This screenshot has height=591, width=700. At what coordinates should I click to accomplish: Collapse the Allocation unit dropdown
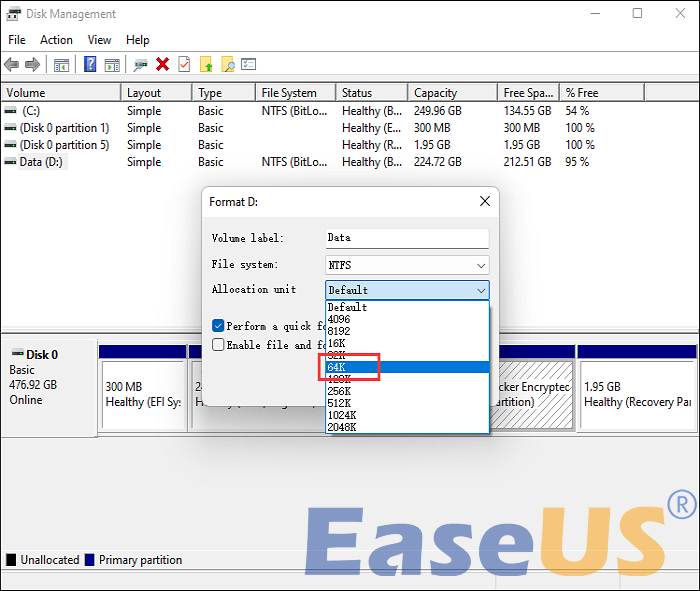coord(481,290)
